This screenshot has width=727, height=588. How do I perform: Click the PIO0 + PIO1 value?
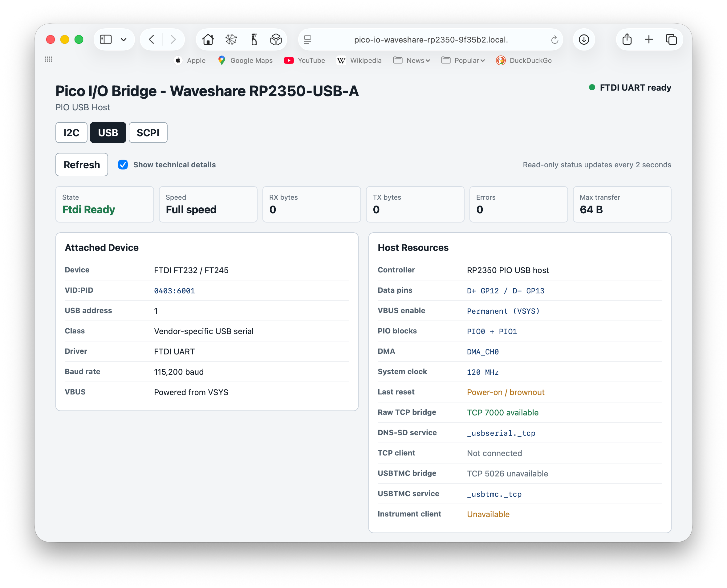coord(492,331)
